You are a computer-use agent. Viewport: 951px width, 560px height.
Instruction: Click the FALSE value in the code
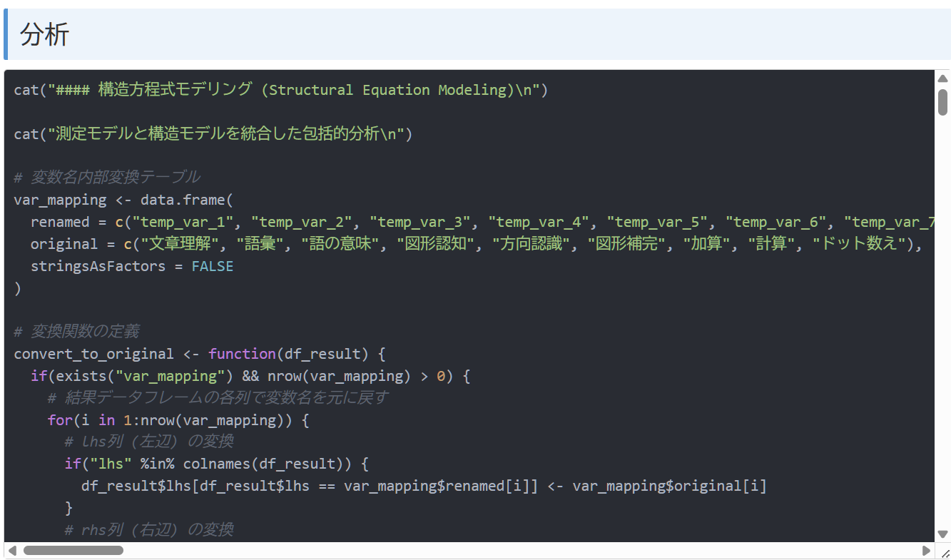point(212,266)
